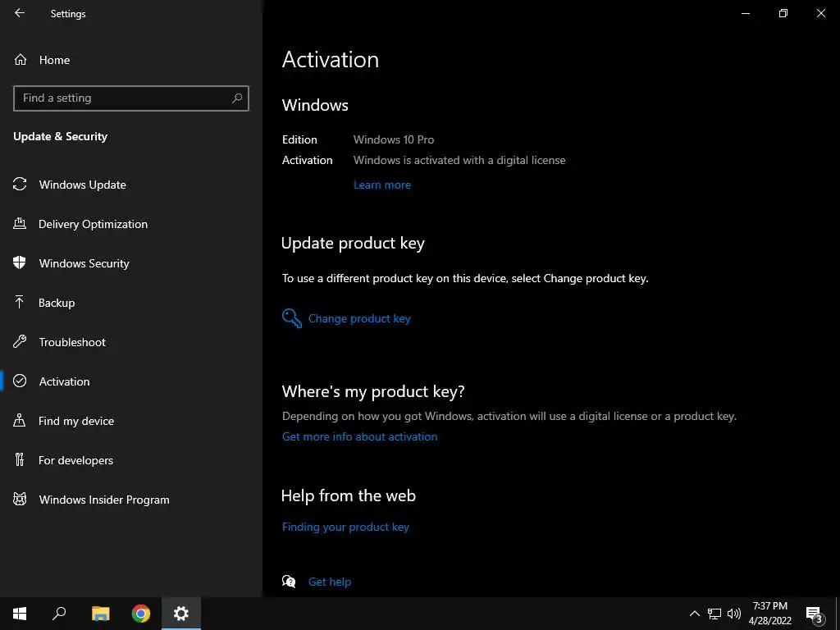Click the Update & Security heading
The image size is (840, 630).
click(x=60, y=137)
